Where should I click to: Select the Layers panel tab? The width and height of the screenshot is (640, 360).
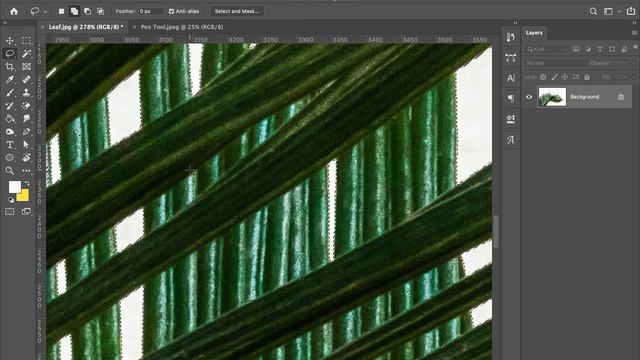534,33
